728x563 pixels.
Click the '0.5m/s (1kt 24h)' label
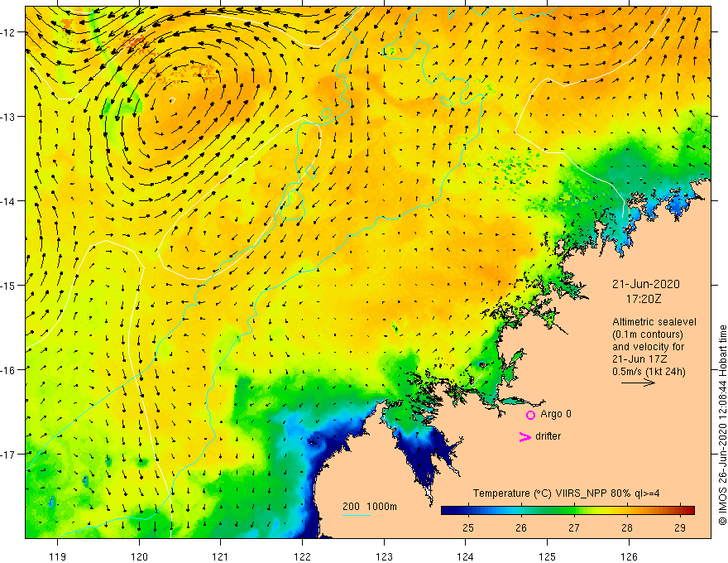pos(649,372)
